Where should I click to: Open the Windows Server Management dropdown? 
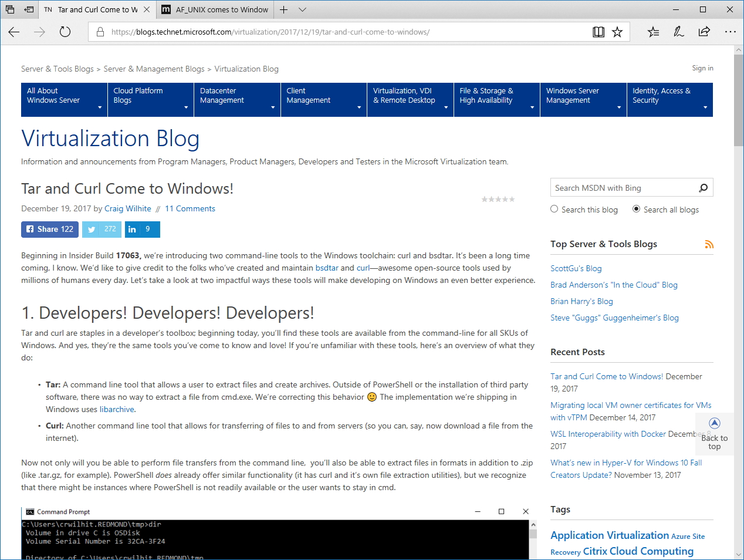click(583, 100)
